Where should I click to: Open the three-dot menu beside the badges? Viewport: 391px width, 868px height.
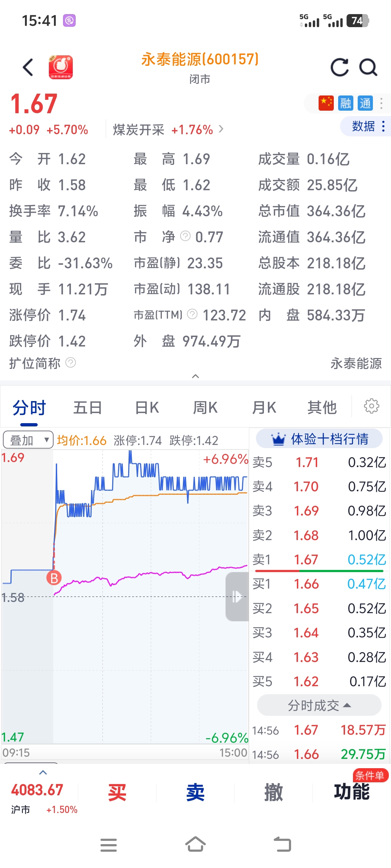point(381,103)
